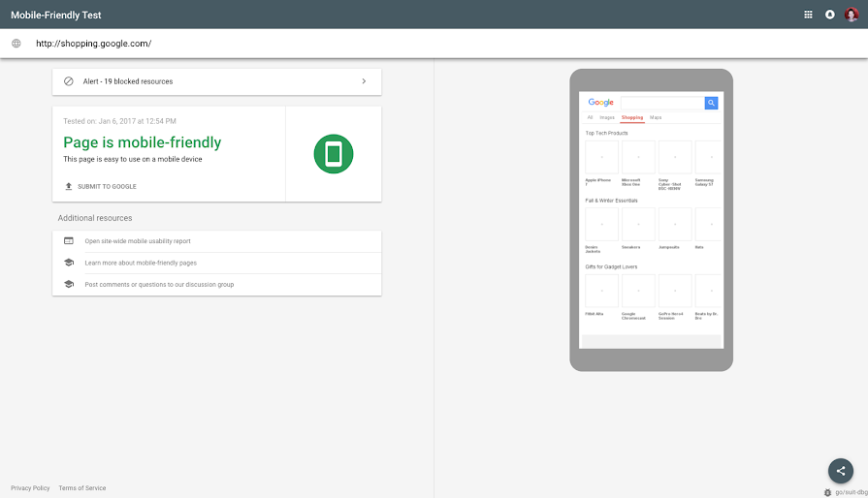Expand the 19 blocked resources alert

click(364, 81)
